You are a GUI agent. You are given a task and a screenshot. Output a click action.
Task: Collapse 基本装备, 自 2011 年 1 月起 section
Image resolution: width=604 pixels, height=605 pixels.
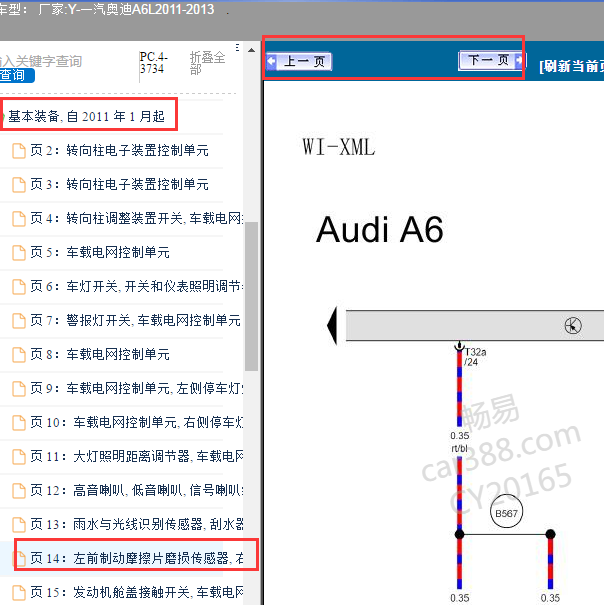[87, 116]
